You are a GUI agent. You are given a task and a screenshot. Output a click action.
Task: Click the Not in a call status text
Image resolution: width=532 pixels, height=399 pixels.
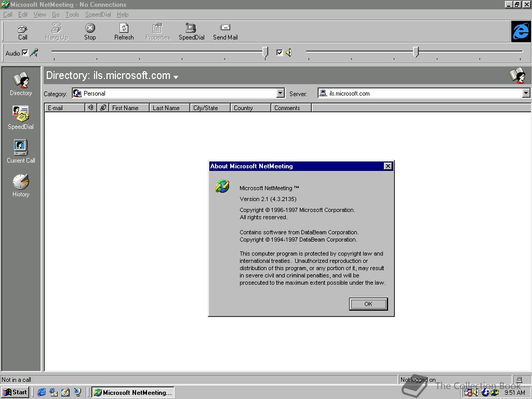click(16, 380)
